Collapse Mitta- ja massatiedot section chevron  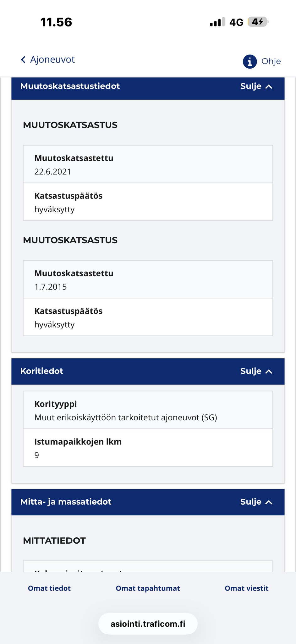pyautogui.click(x=269, y=502)
